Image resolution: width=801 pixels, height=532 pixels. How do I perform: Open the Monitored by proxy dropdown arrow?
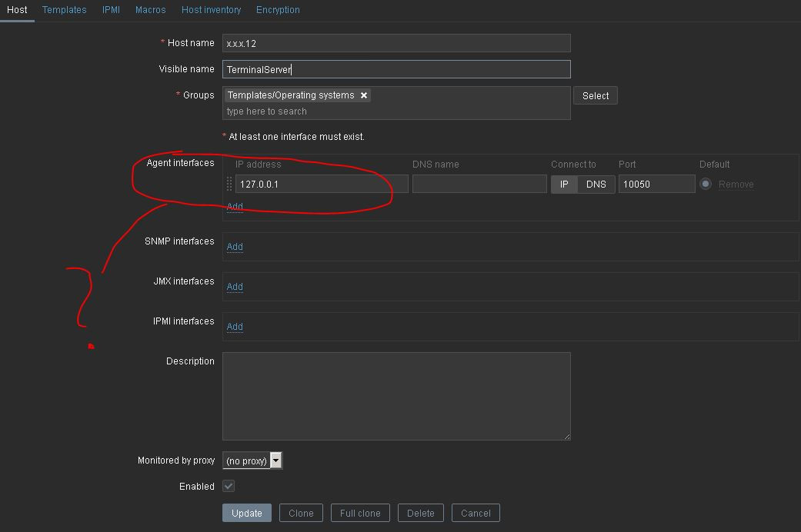[x=275, y=460]
